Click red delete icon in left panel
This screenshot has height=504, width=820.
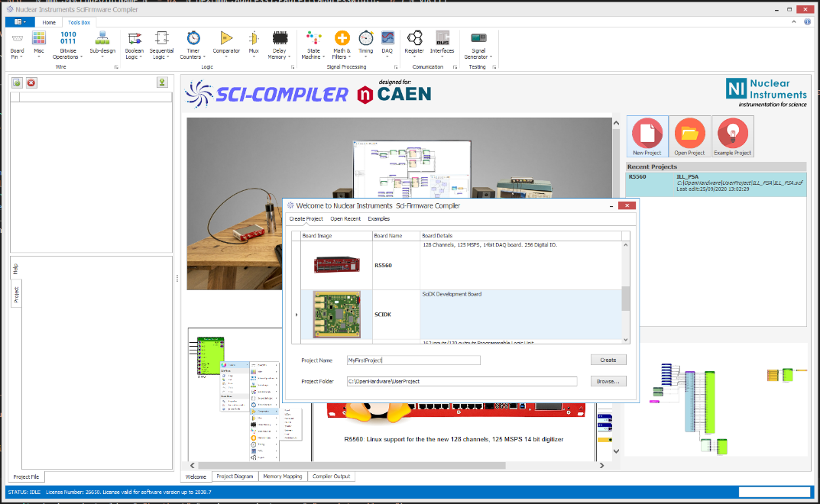point(31,82)
